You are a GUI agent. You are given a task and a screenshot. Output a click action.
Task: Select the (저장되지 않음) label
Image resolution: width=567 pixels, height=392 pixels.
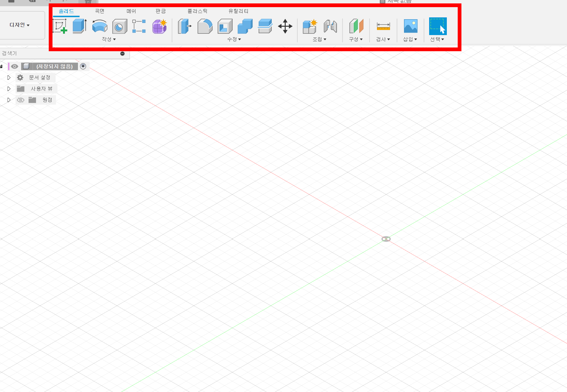pos(55,66)
